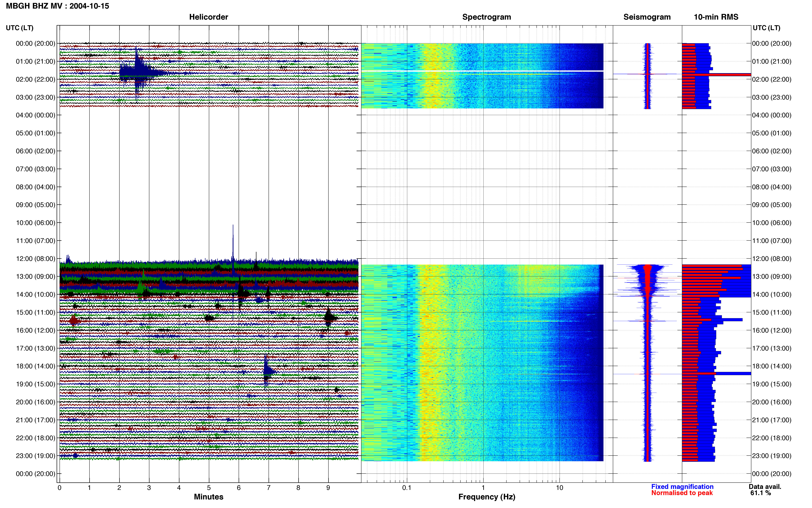The height and width of the screenshot is (508, 812).
Task: Click the '61.1 %' availability value
Action: [x=761, y=493]
